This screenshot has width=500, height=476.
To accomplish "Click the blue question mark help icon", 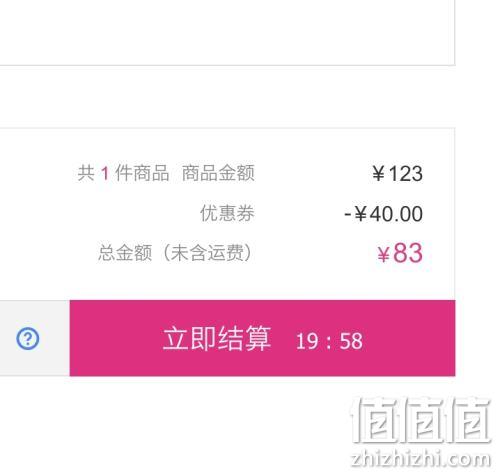I will (x=28, y=339).
